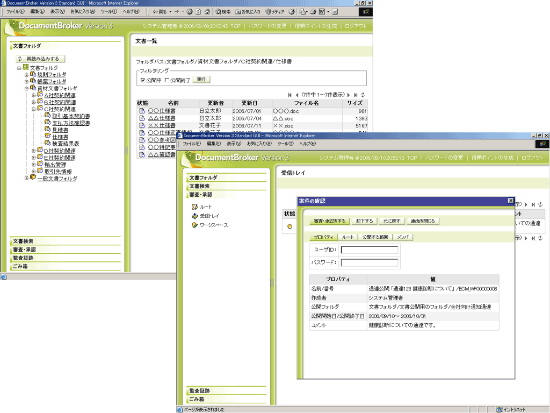Click the folder icon beside 見積書

point(47,129)
